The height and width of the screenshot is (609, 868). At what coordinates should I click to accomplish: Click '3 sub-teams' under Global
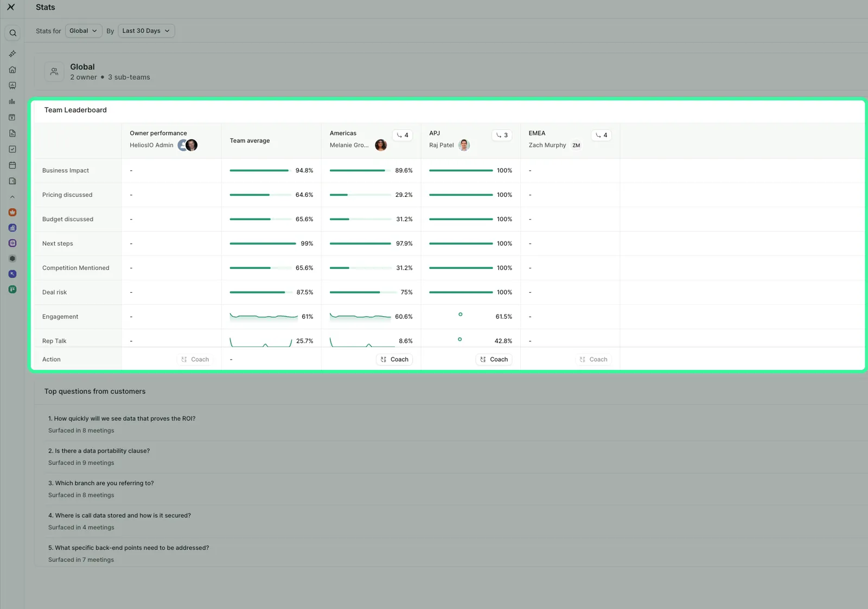click(129, 77)
